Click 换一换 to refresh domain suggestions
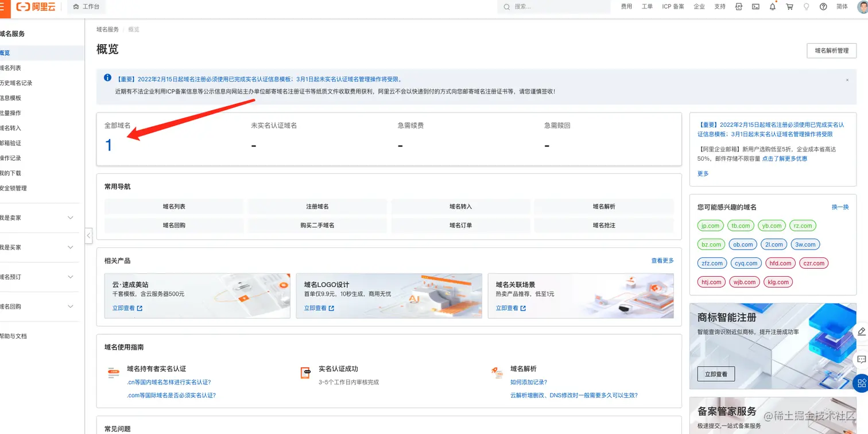 [840, 207]
